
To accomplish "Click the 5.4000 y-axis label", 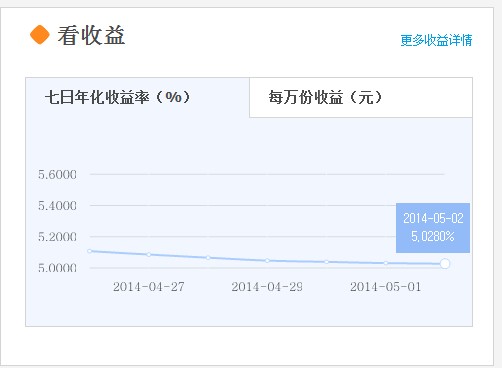I will coord(57,206).
